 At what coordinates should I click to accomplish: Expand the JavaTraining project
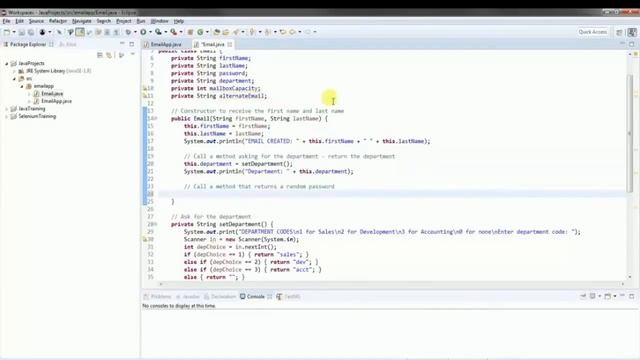[x=7, y=109]
